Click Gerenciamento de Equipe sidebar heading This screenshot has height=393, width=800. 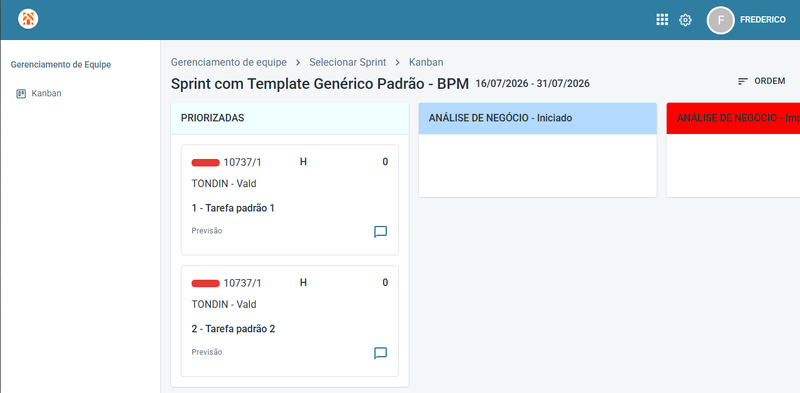coord(61,65)
